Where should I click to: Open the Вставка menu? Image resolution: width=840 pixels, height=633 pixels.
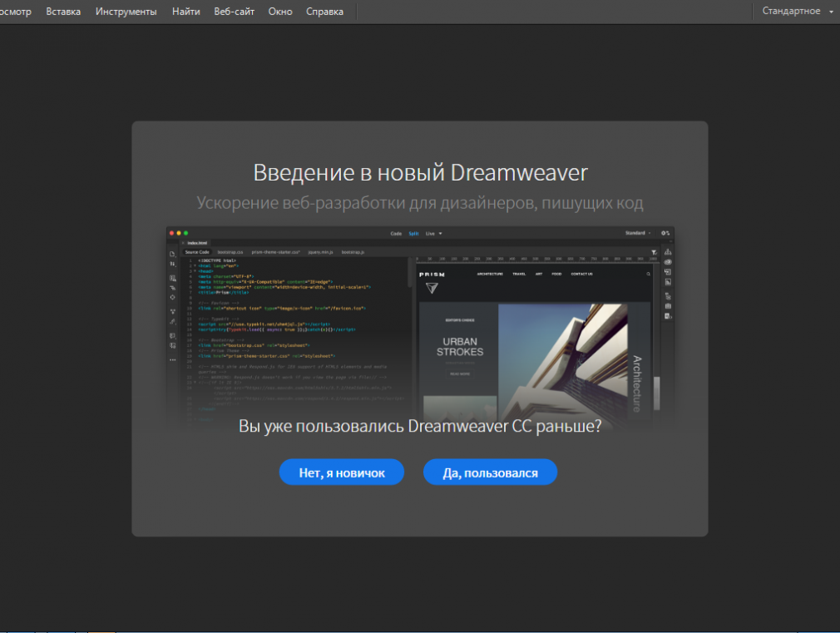tap(63, 12)
